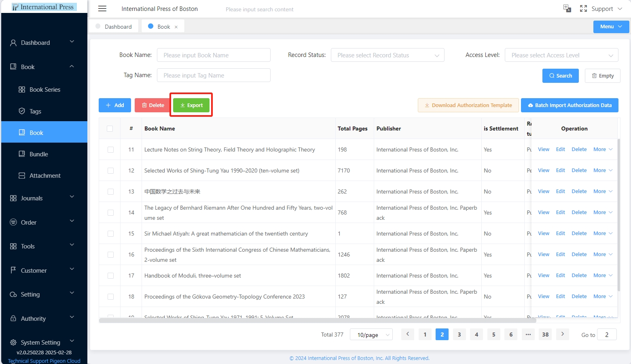Open the 10/page size dropdown
This screenshot has width=631, height=364.
(371, 335)
